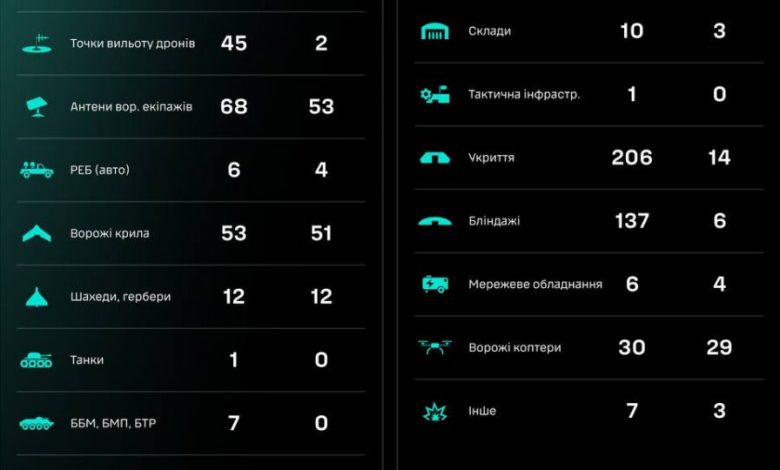780x470 pixels.
Task: Select the Шахеди, гербери drone icon
Action: pos(37,296)
